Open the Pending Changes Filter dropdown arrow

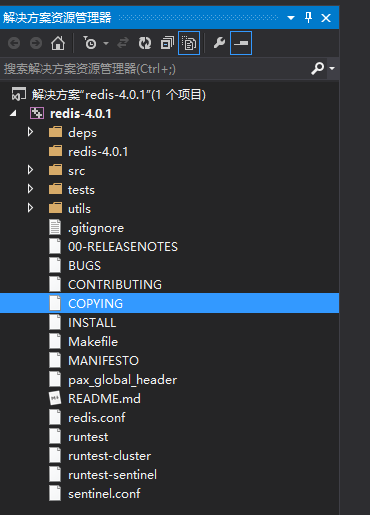click(x=106, y=43)
